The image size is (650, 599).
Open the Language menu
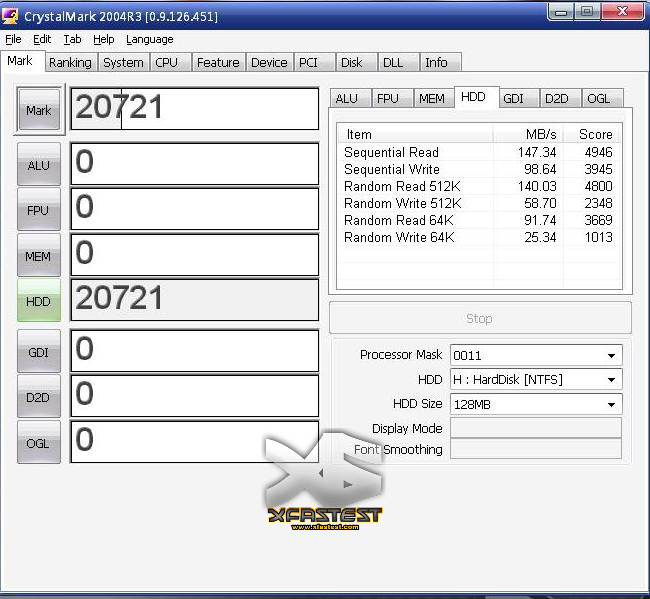150,39
